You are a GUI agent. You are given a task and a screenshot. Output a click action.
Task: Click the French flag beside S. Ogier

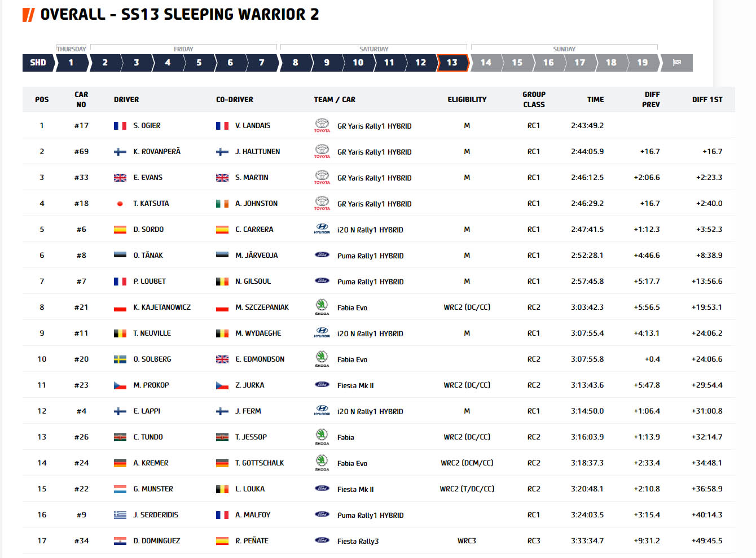(120, 126)
